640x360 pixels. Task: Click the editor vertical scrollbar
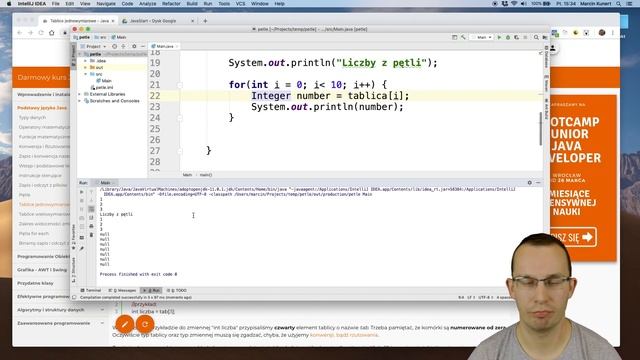pos(541,128)
